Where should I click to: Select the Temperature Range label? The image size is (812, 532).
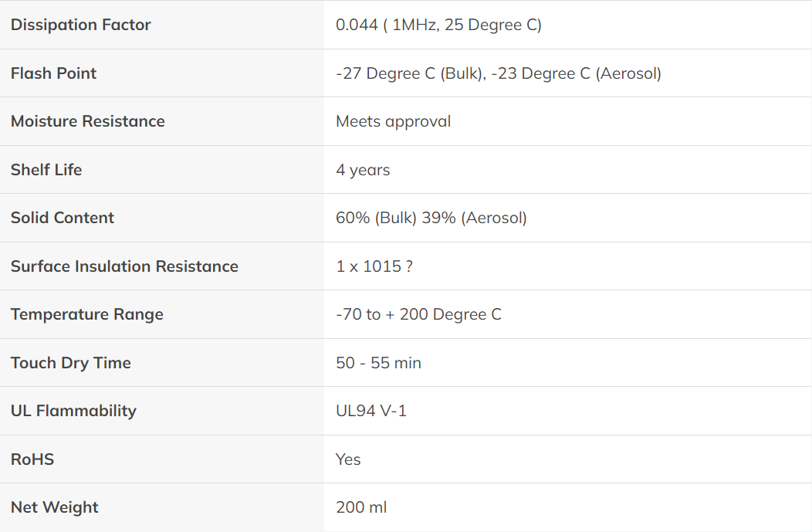tap(87, 315)
